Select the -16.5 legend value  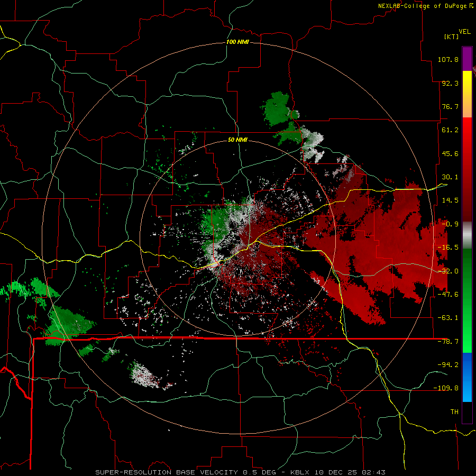[x=448, y=248]
